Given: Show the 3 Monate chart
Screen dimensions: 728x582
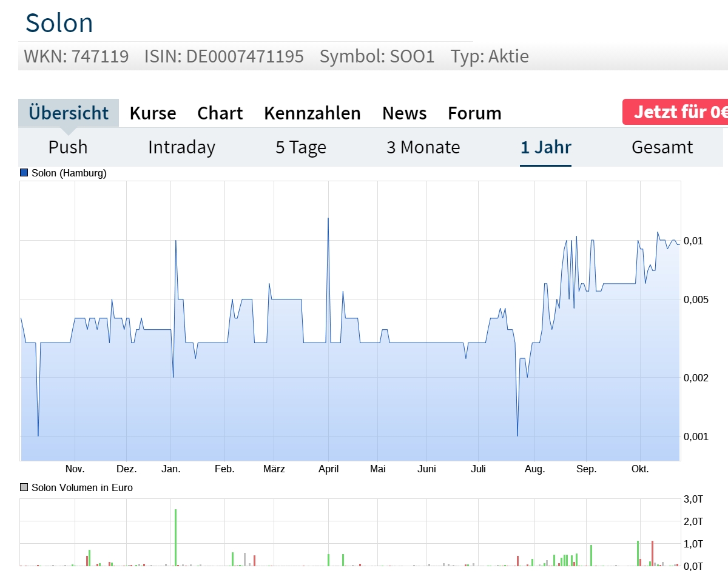Looking at the screenshot, I should (x=423, y=147).
